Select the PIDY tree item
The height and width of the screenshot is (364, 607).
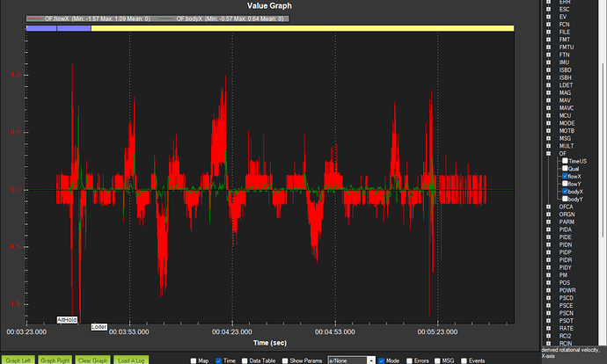coord(565,267)
